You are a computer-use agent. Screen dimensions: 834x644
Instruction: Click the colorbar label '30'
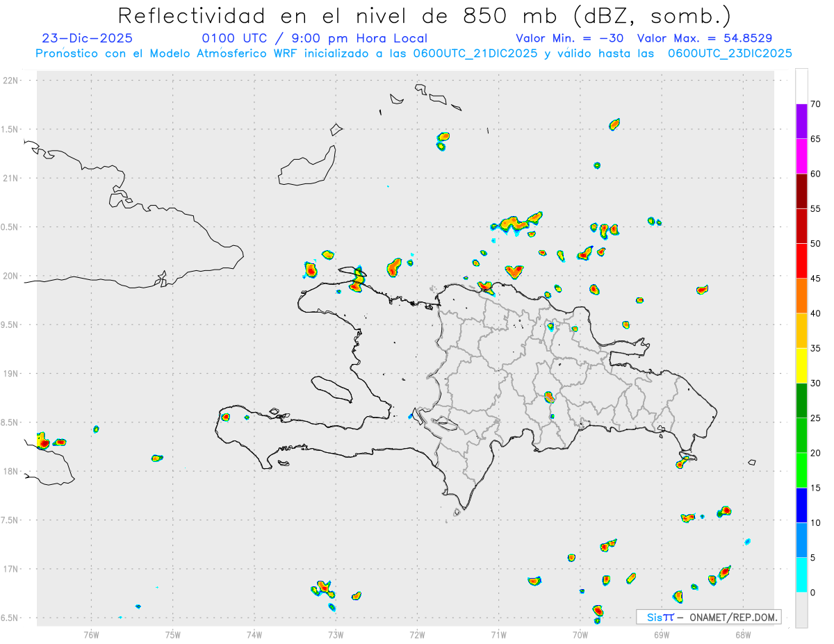click(x=816, y=383)
